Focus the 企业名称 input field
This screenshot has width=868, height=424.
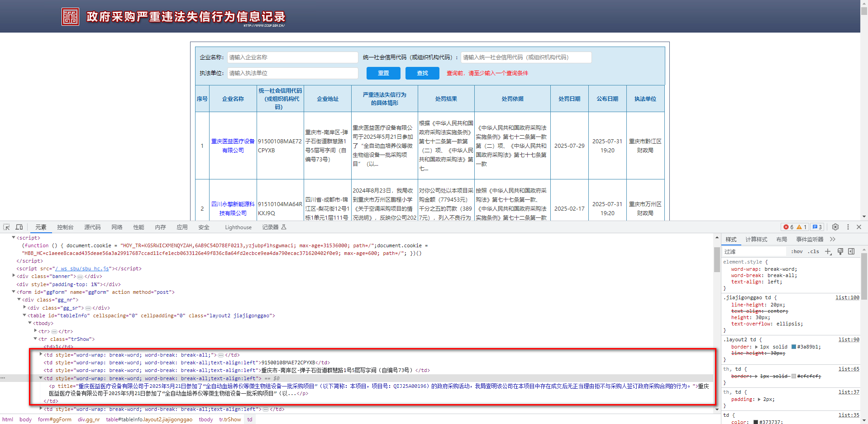point(292,57)
